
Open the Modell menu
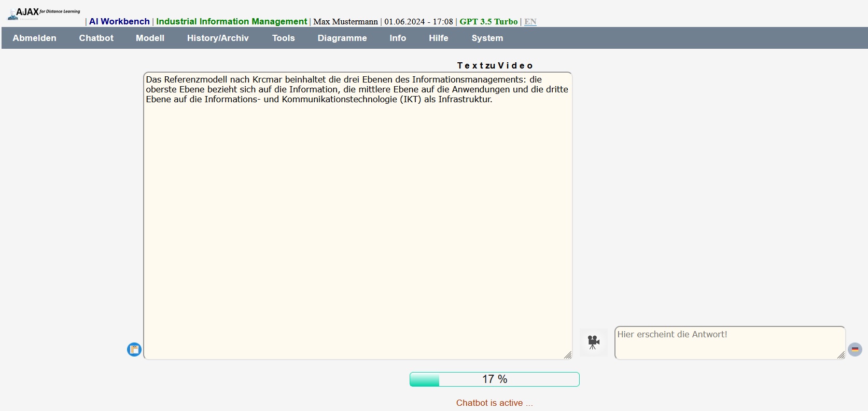click(150, 38)
